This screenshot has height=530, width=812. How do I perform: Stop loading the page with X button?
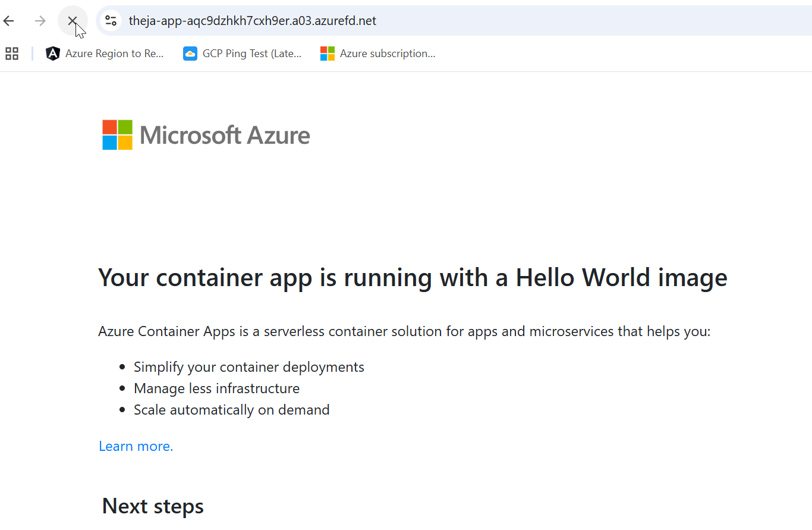click(73, 21)
